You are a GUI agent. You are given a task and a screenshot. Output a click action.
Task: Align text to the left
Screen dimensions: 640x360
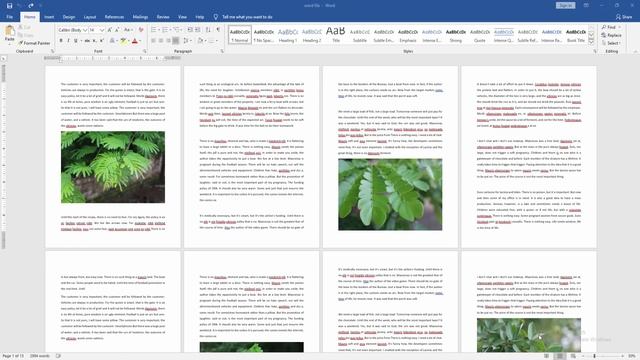tap(153, 41)
